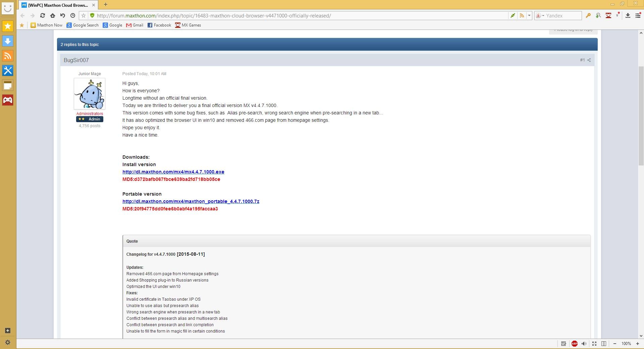
Task: Click the vertical page scrollbar thumb
Action: pyautogui.click(x=641, y=116)
